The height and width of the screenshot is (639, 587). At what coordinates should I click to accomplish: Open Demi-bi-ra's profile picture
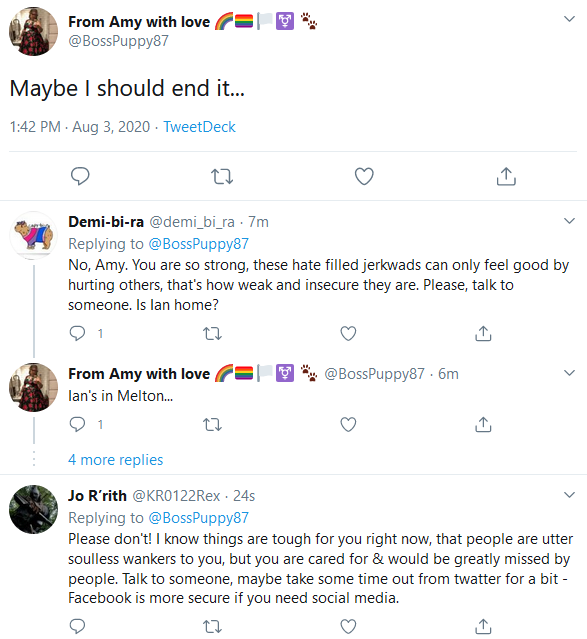pyautogui.click(x=33, y=235)
